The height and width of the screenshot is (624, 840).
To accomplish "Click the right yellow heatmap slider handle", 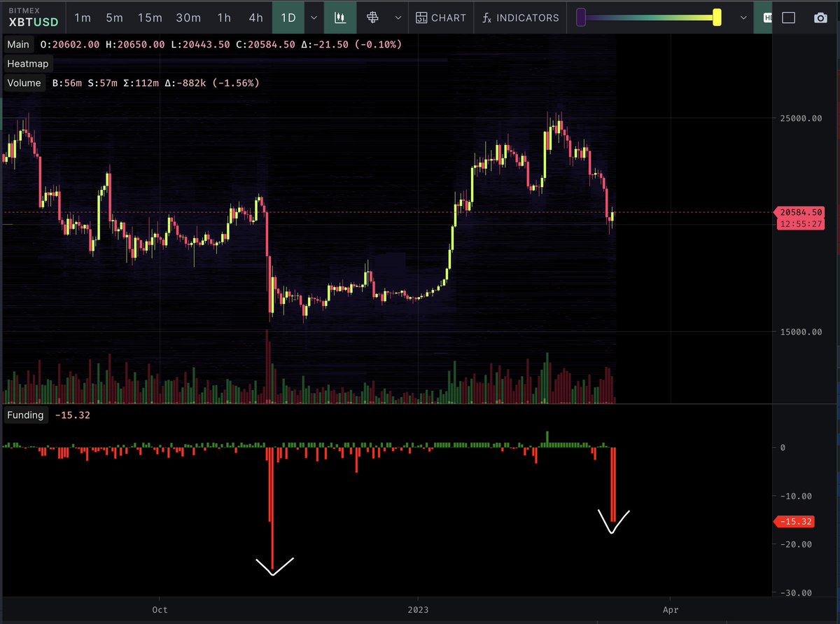I will tap(717, 18).
